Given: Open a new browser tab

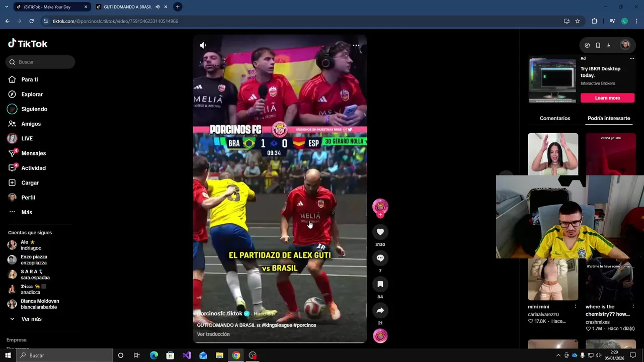Looking at the screenshot, I should (178, 7).
